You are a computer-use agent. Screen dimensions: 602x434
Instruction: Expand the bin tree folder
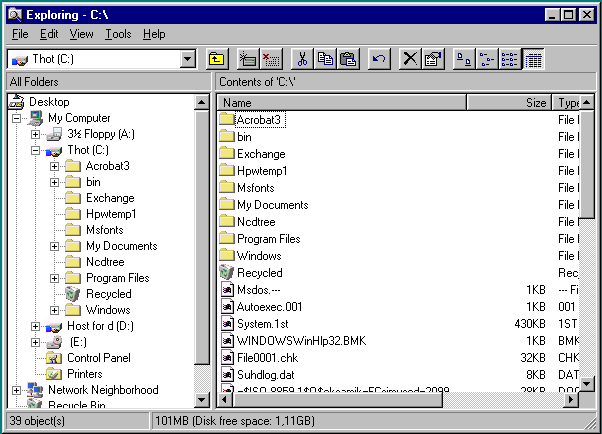pyautogui.click(x=55, y=182)
